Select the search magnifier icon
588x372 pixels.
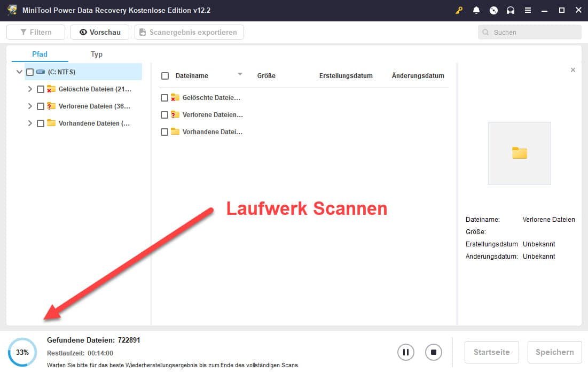(x=484, y=32)
